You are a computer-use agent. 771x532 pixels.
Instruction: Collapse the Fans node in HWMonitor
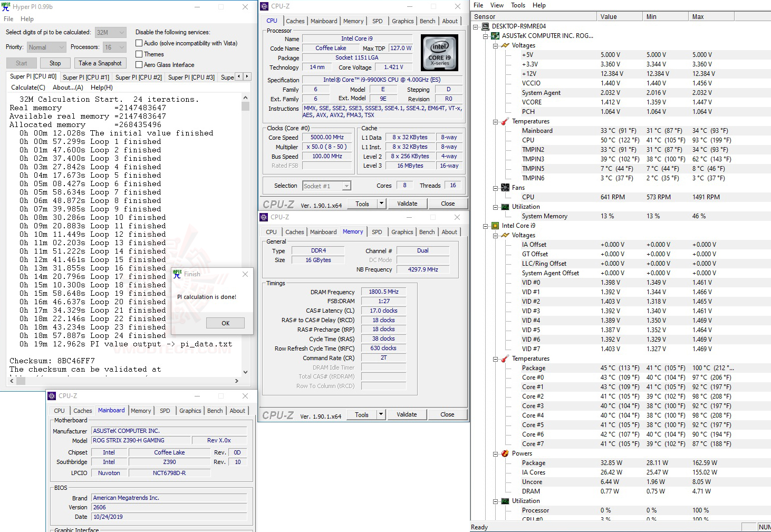point(496,188)
